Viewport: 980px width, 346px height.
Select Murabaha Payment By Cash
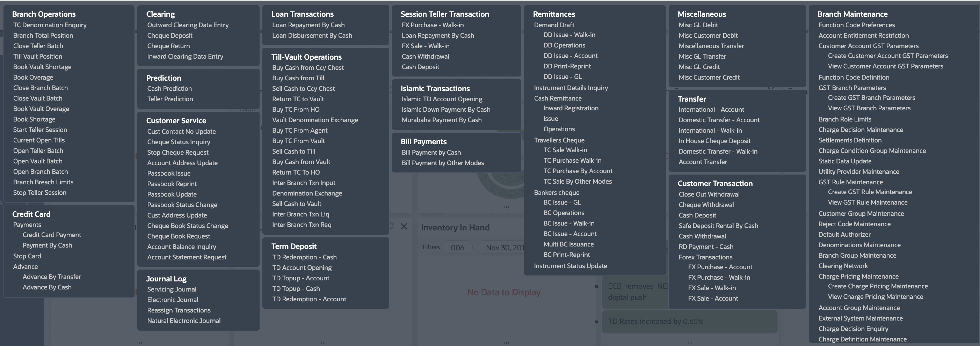tap(442, 120)
